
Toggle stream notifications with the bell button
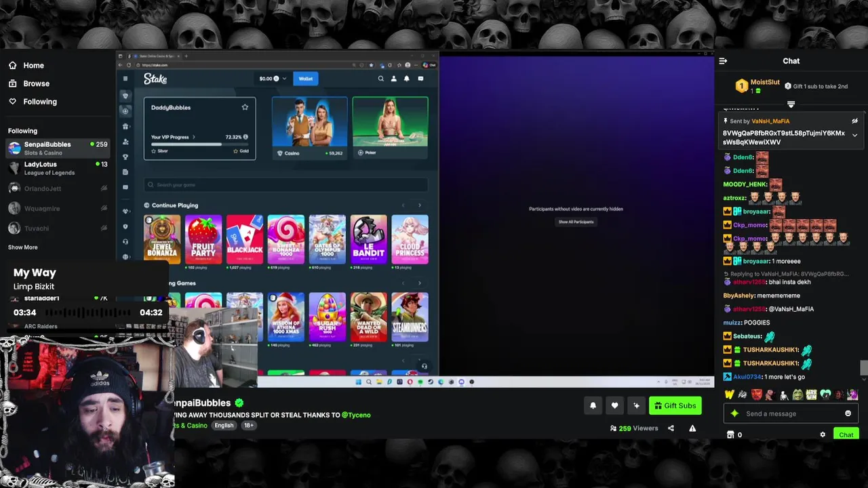pos(593,405)
